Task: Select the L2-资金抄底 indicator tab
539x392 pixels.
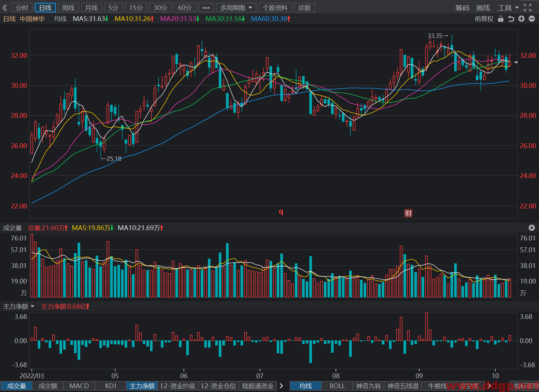Action: point(178,386)
